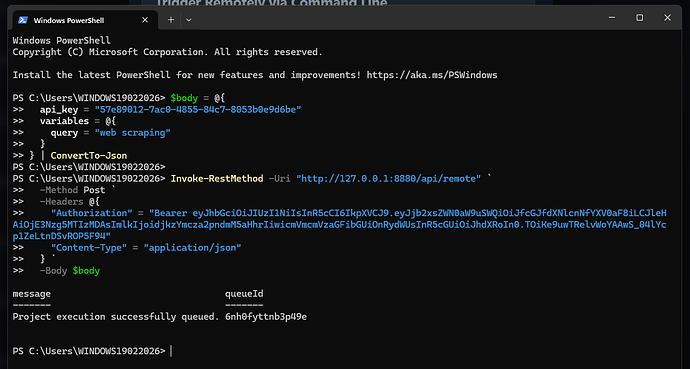Click the Copyright Microsoft Corporation line
Screen dimensions: 690x369
[168, 52]
